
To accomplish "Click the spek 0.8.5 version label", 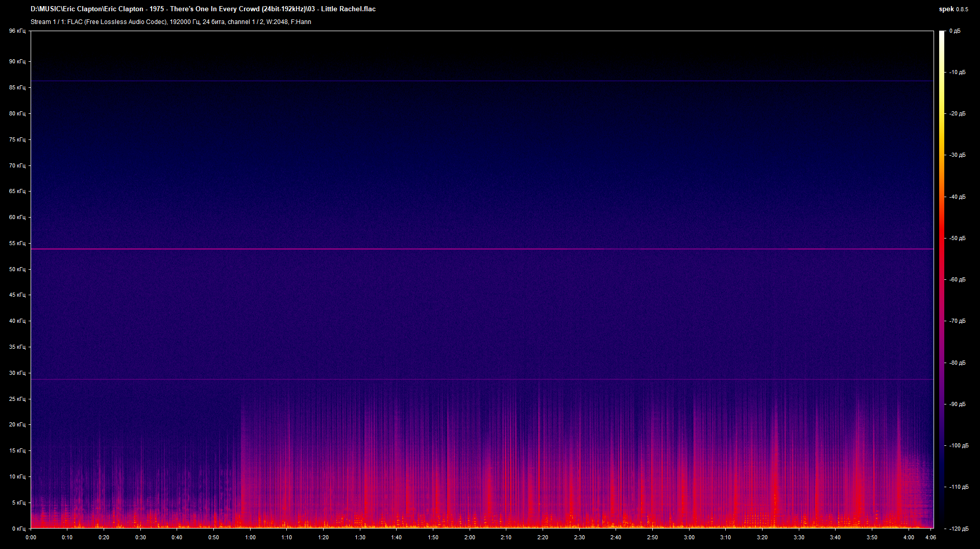I will (x=953, y=9).
